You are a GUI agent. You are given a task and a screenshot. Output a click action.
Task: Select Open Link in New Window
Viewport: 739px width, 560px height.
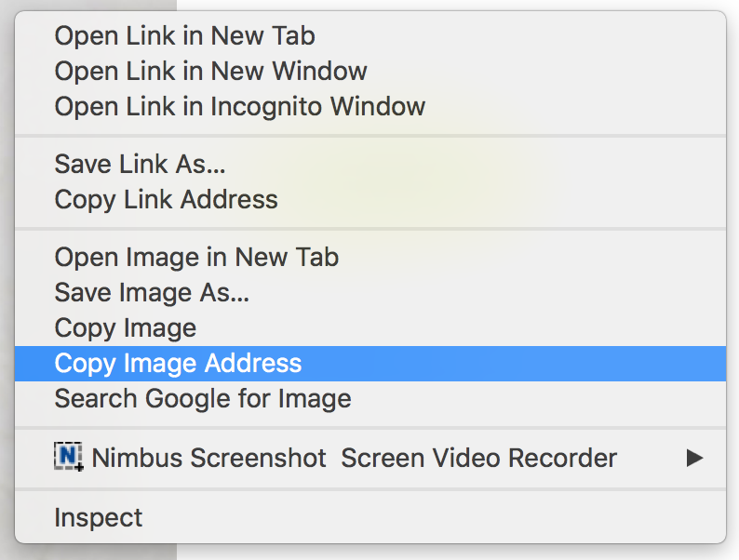(370, 71)
